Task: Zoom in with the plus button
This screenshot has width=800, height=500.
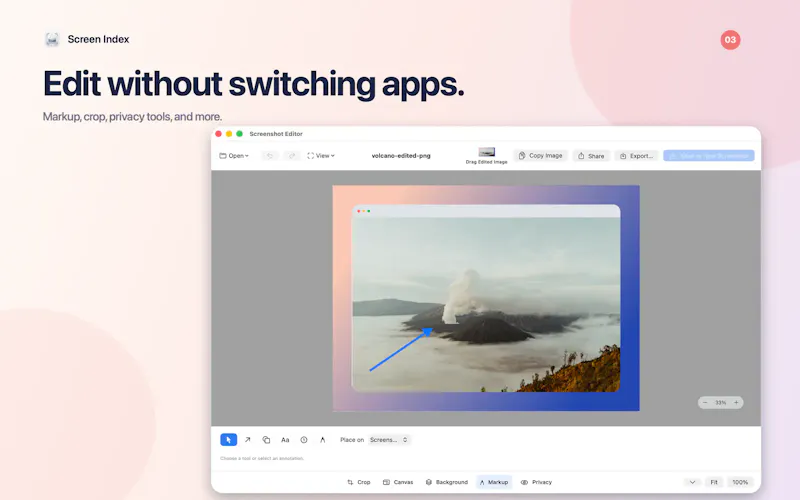Action: tap(736, 403)
